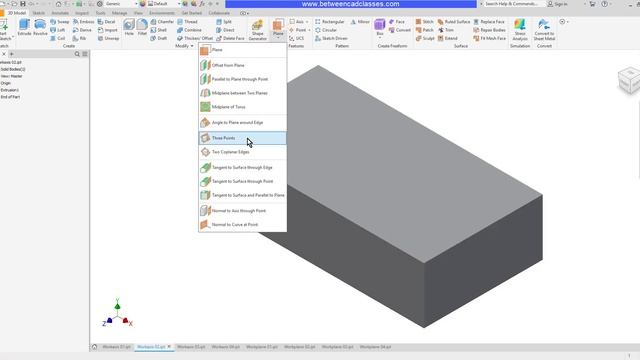This screenshot has width=640, height=360.
Task: Expand the freeform Box dropdown arrow
Action: click(x=380, y=38)
